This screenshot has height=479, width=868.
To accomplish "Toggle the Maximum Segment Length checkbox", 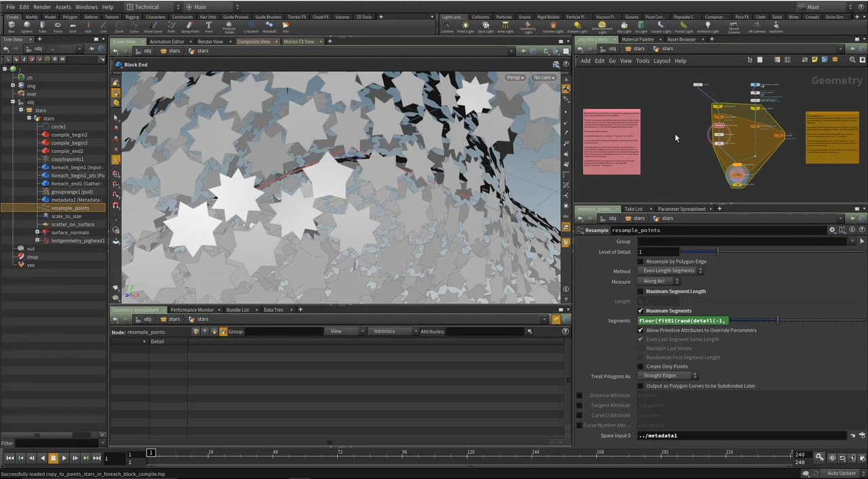I will pyautogui.click(x=641, y=292).
